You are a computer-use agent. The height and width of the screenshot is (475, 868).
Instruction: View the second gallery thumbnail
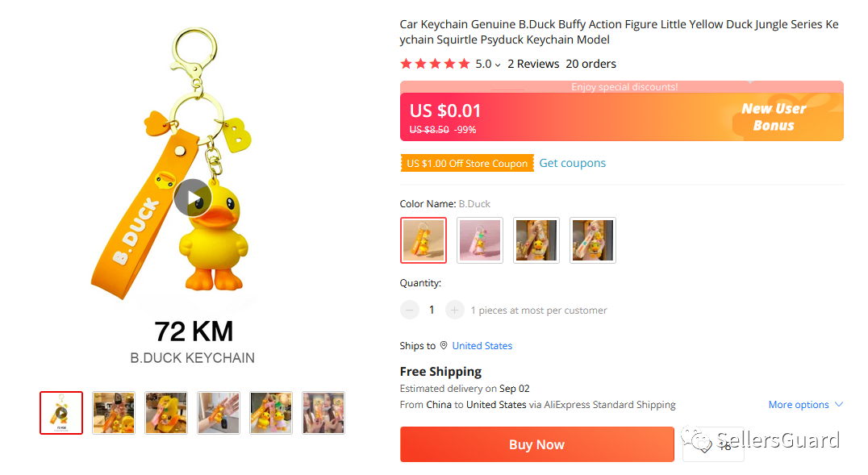tap(114, 413)
